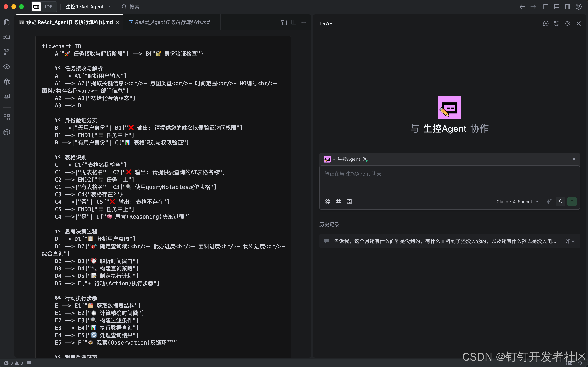The image size is (588, 367).
Task: Click the agent tools icon beside @生控Agent
Action: [x=365, y=159]
